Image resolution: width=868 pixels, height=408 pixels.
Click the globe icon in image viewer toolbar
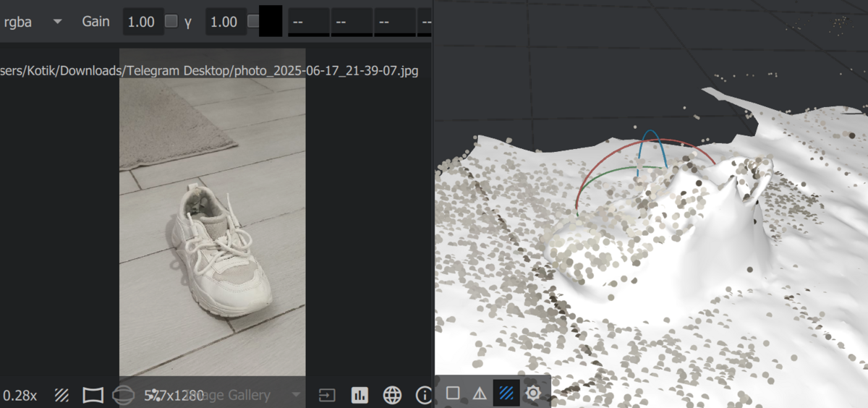(392, 395)
